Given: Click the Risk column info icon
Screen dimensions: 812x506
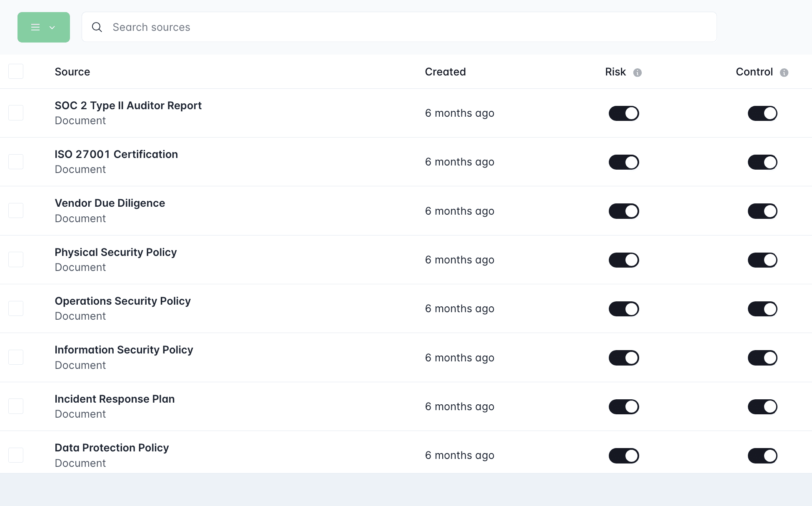Looking at the screenshot, I should tap(637, 73).
